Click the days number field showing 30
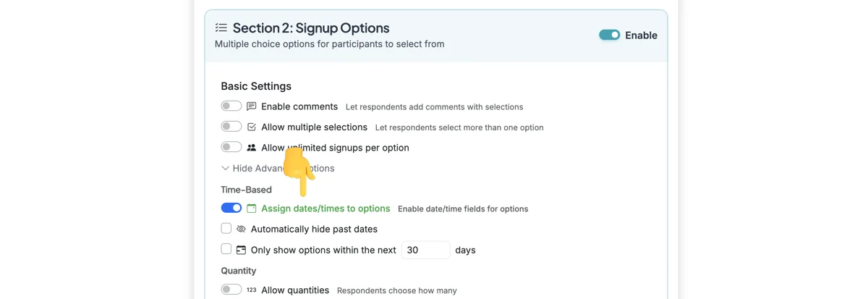868x299 pixels. [x=425, y=250]
